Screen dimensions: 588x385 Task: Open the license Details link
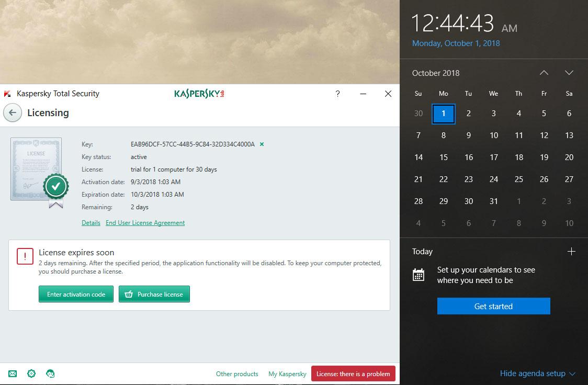pyautogui.click(x=91, y=223)
